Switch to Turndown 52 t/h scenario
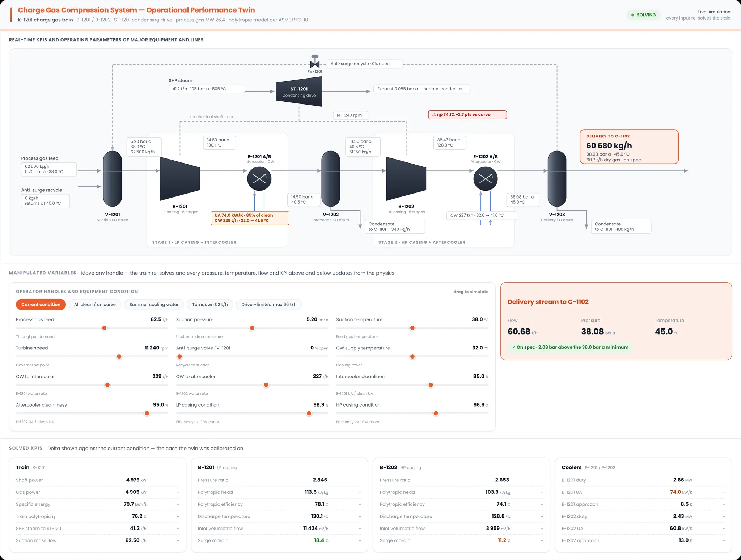 210,304
